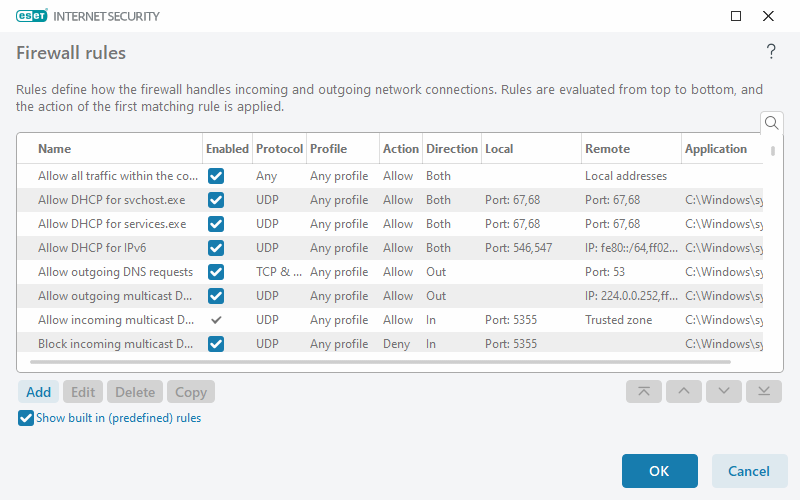Sort rules by the Name column header
This screenshot has width=800, height=500.
(55, 149)
